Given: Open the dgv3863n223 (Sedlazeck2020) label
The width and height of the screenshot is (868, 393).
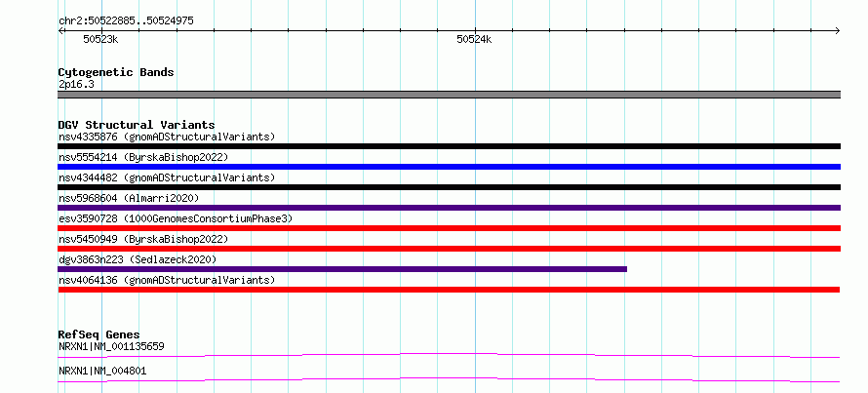Looking at the screenshot, I should [138, 259].
